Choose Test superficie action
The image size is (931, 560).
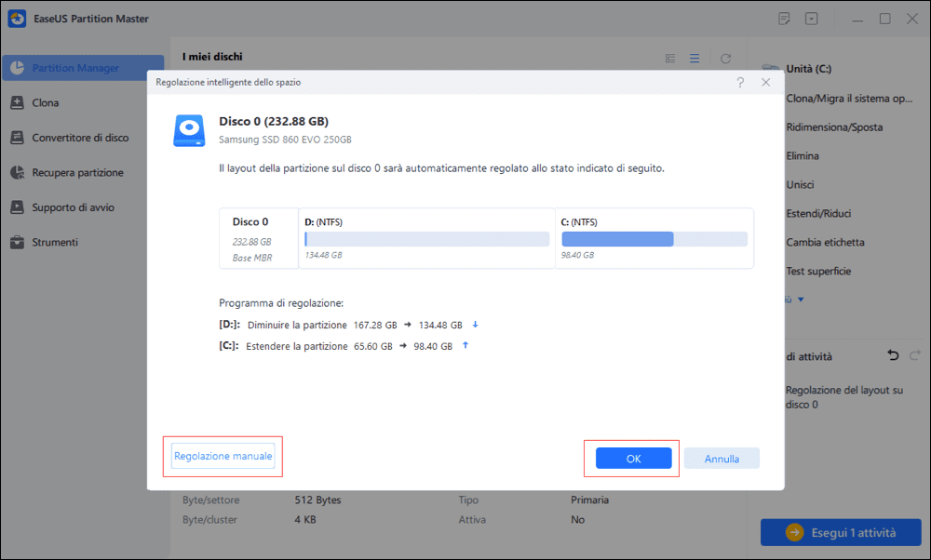tap(818, 271)
